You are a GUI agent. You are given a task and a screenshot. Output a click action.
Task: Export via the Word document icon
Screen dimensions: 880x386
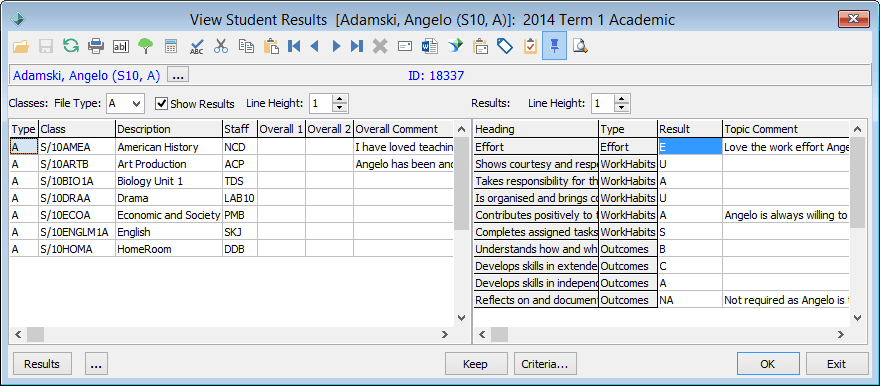(x=430, y=47)
